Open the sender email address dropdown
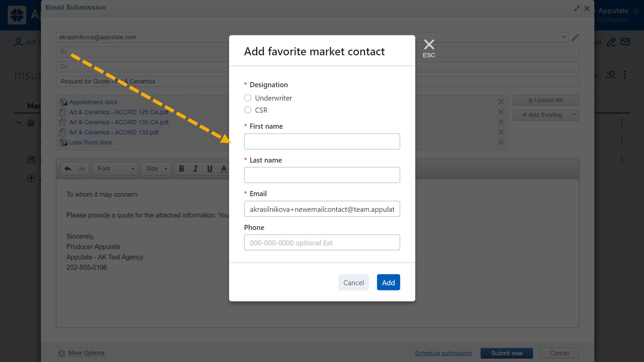 click(563, 37)
